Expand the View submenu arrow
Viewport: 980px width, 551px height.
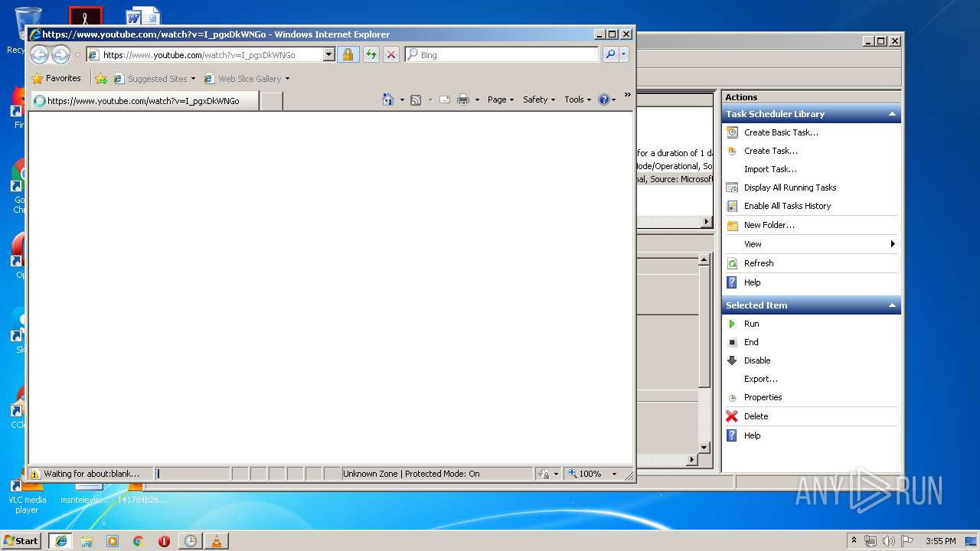click(893, 244)
